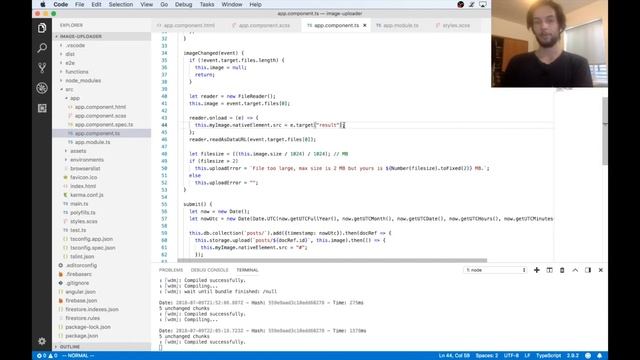This screenshot has height=360, width=640.
Task: Open the Selection menu
Action: 121,4
